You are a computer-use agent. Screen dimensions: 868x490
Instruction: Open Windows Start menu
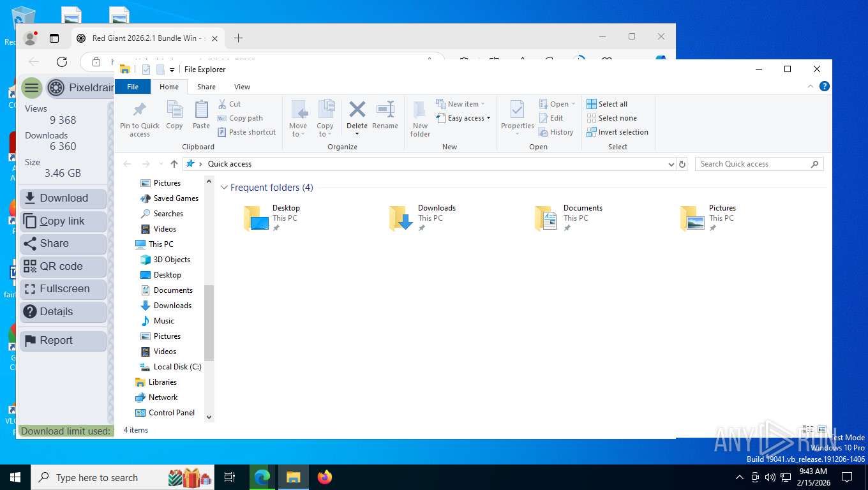pos(15,477)
